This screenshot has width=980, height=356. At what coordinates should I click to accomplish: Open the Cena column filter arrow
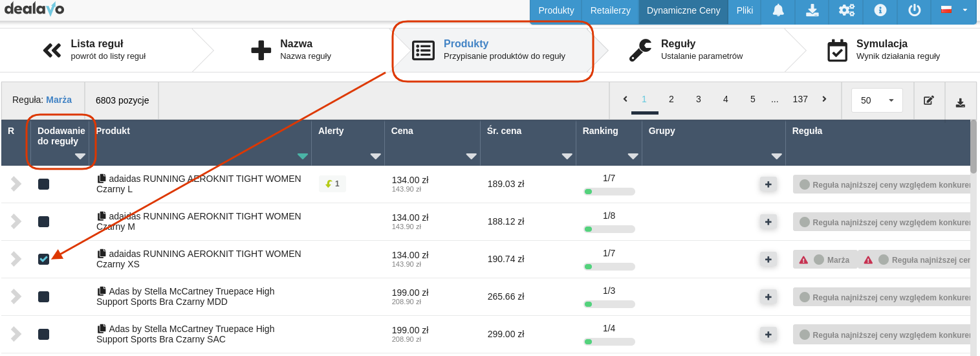472,156
